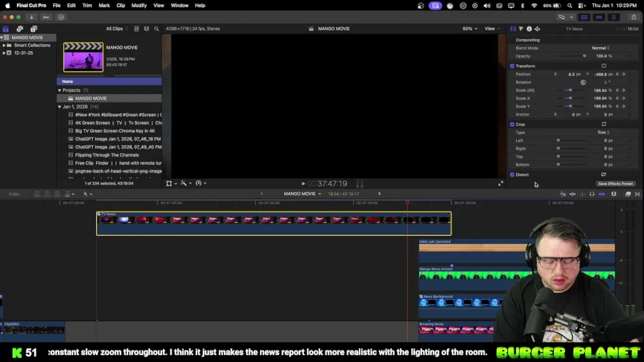This screenshot has height=362, width=644.
Task: Open the Transitions browser icon
Action: [x=637, y=194]
